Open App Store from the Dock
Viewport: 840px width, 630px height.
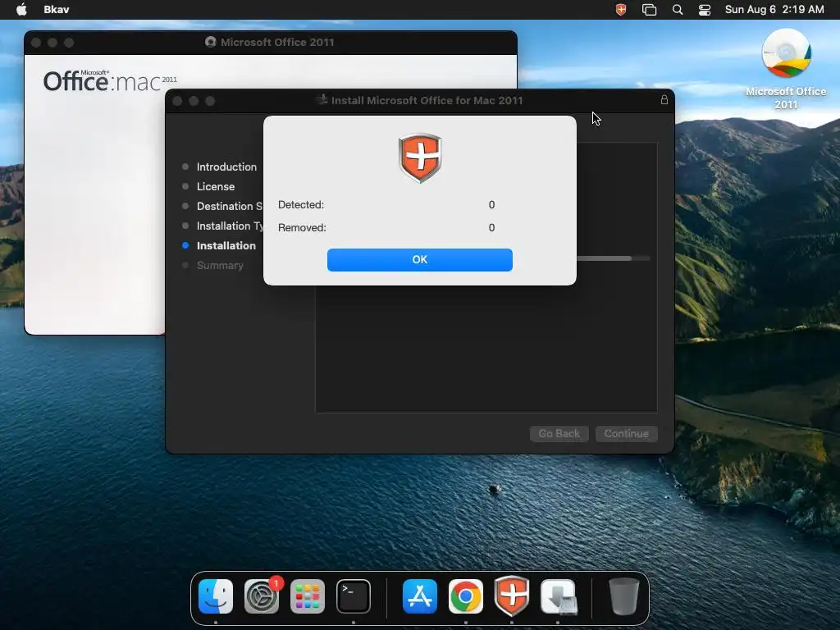pos(419,596)
